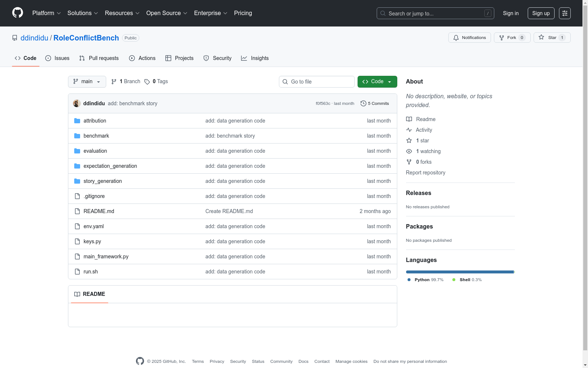Click the story_generation folder icon
The image size is (588, 368).
pyautogui.click(x=77, y=181)
